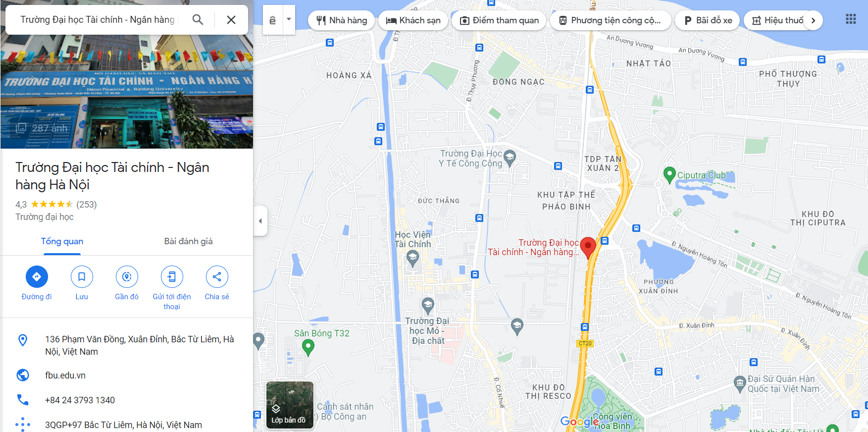Screen dimensions: 868x432
Task: Expand the transit mode dropdown arrow
Action: point(289,20)
